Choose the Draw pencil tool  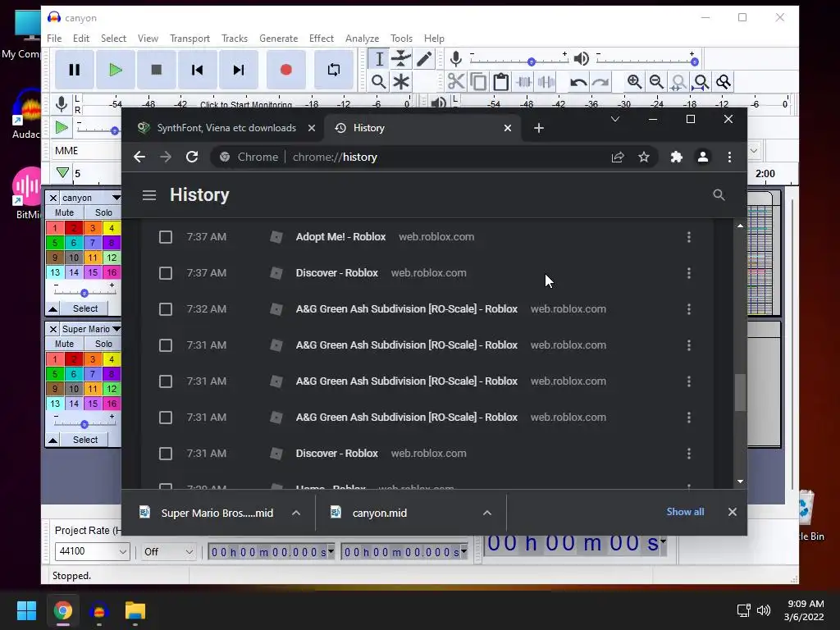coord(424,59)
